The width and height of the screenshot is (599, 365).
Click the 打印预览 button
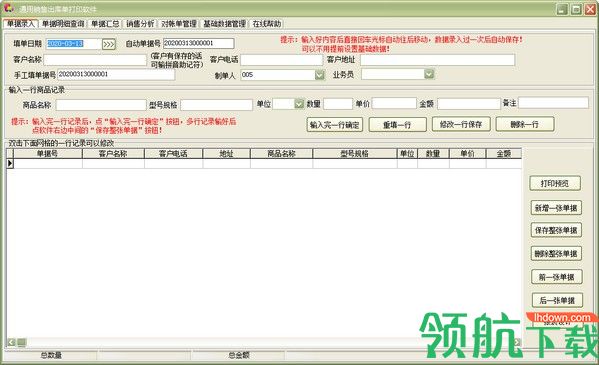point(555,183)
